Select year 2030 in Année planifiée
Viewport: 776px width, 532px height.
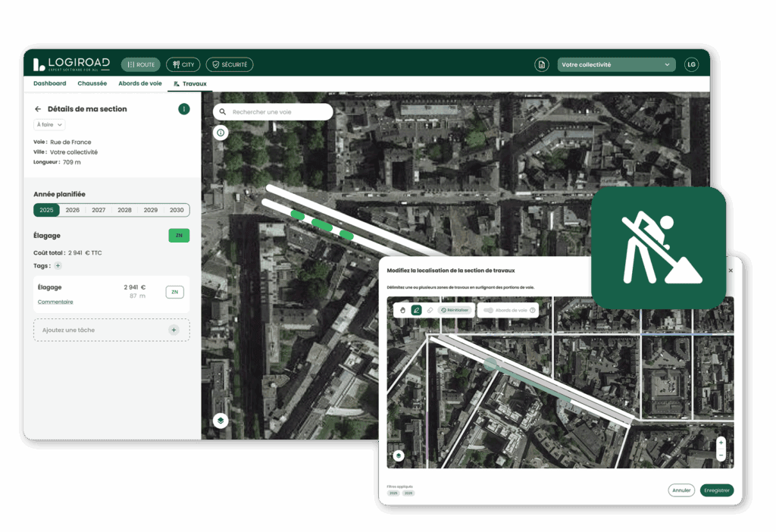click(x=177, y=210)
